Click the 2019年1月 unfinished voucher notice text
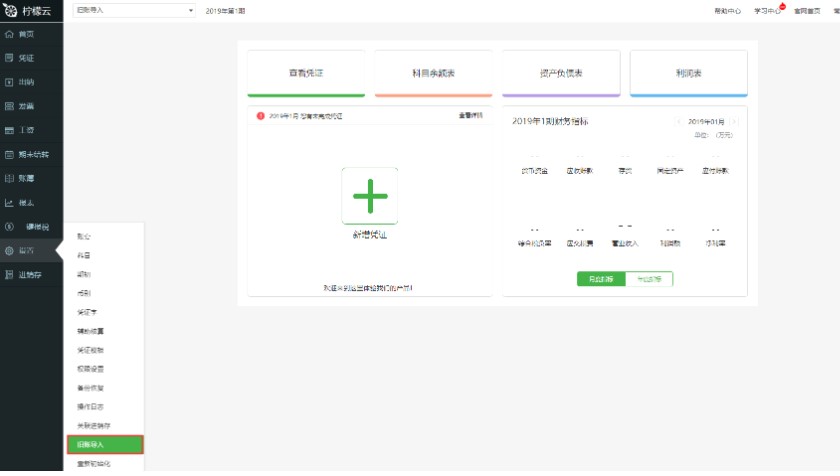Viewport: 840px width, 476px height. pos(305,116)
